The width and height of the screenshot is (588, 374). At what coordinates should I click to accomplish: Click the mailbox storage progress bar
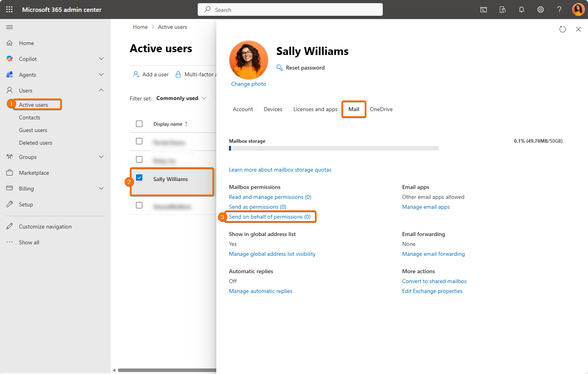(334, 148)
